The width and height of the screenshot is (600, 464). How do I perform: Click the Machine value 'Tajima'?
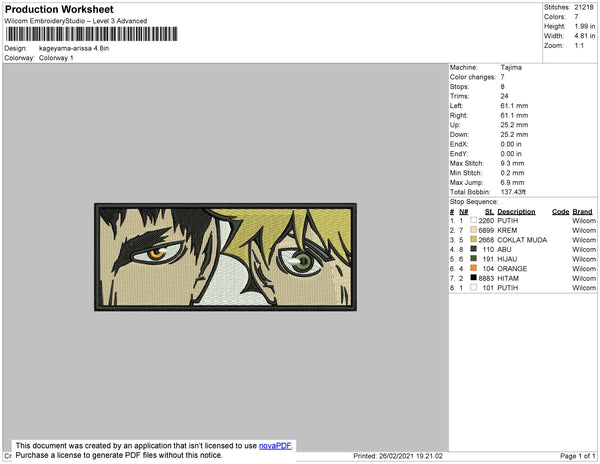tap(511, 67)
